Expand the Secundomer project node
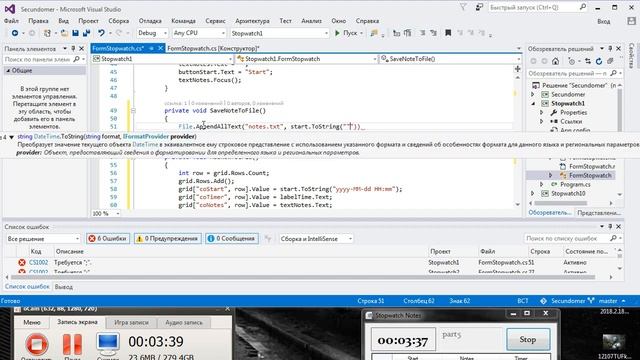Image resolution: width=640 pixels, height=360 pixels. [533, 94]
